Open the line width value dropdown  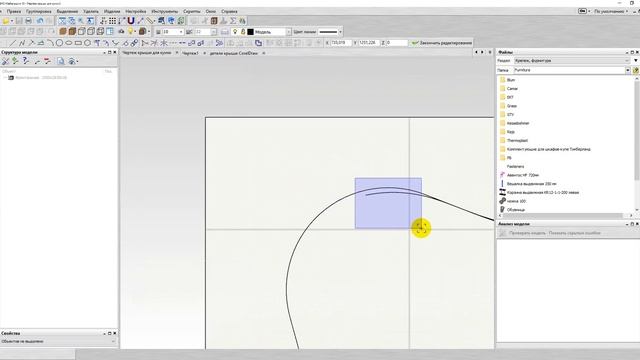coord(181,32)
